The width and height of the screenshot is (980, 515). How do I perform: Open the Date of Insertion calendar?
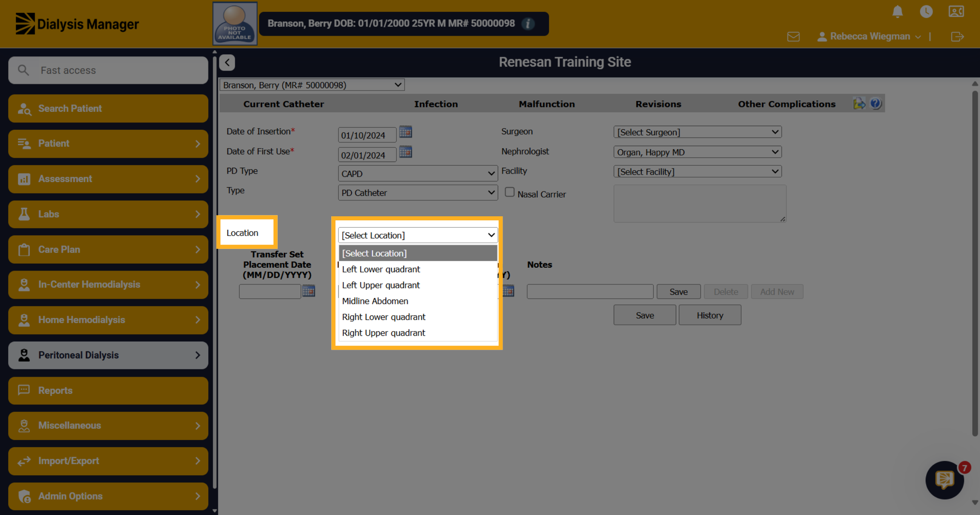point(405,132)
